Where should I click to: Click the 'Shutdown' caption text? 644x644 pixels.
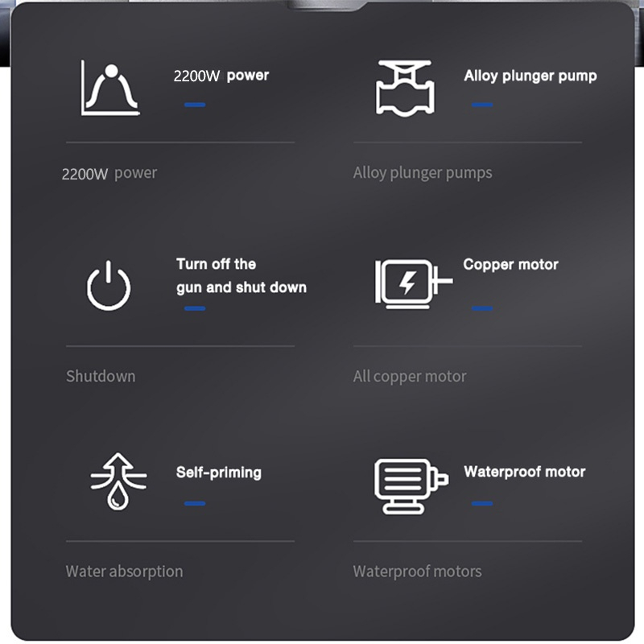(x=101, y=376)
